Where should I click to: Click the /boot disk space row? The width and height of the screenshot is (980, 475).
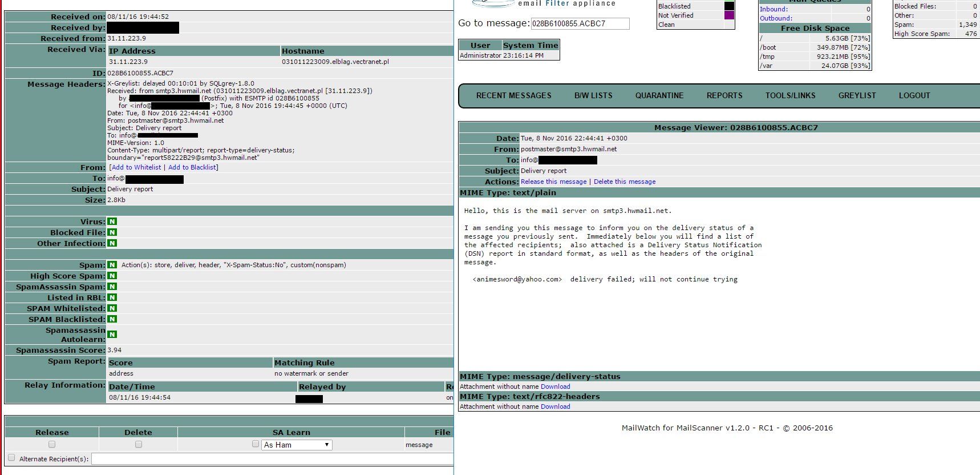pyautogui.click(x=815, y=47)
